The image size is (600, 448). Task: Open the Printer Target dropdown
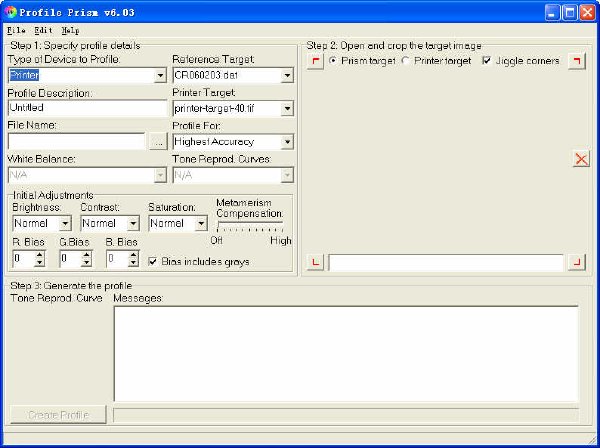[x=287, y=109]
